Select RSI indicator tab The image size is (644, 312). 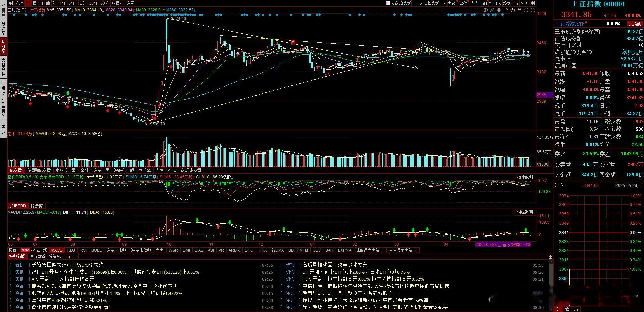point(83,250)
